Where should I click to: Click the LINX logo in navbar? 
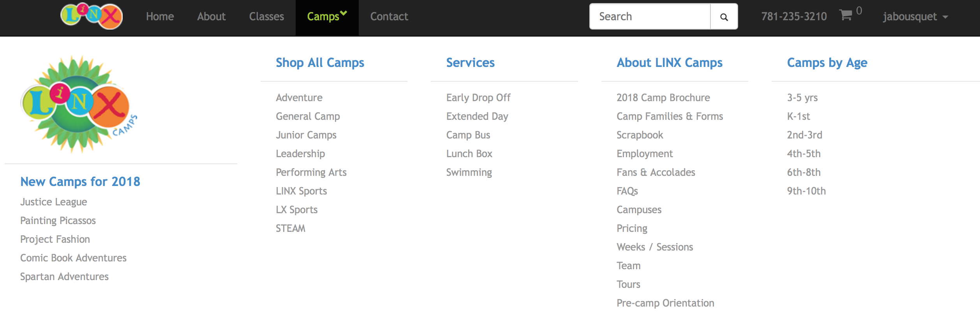click(x=92, y=16)
